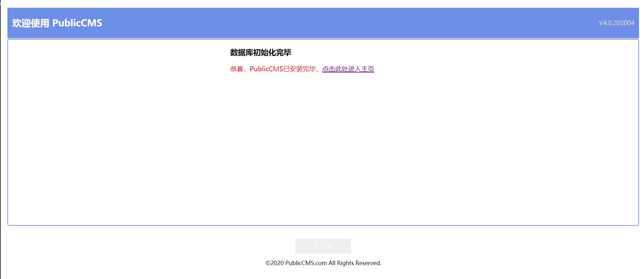The height and width of the screenshot is (279, 644).
Task: Click the word PublicCMS in the blue header
Action: [x=77, y=23]
